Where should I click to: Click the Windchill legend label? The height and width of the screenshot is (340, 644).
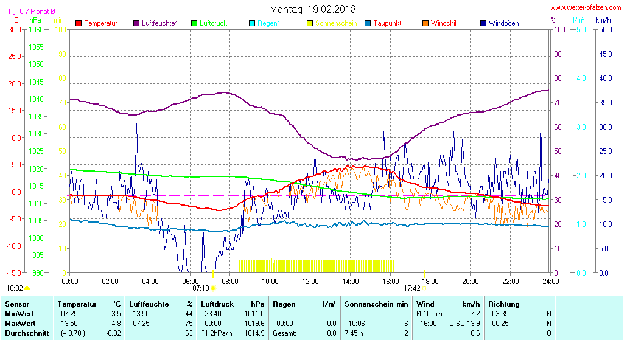pyautogui.click(x=444, y=23)
